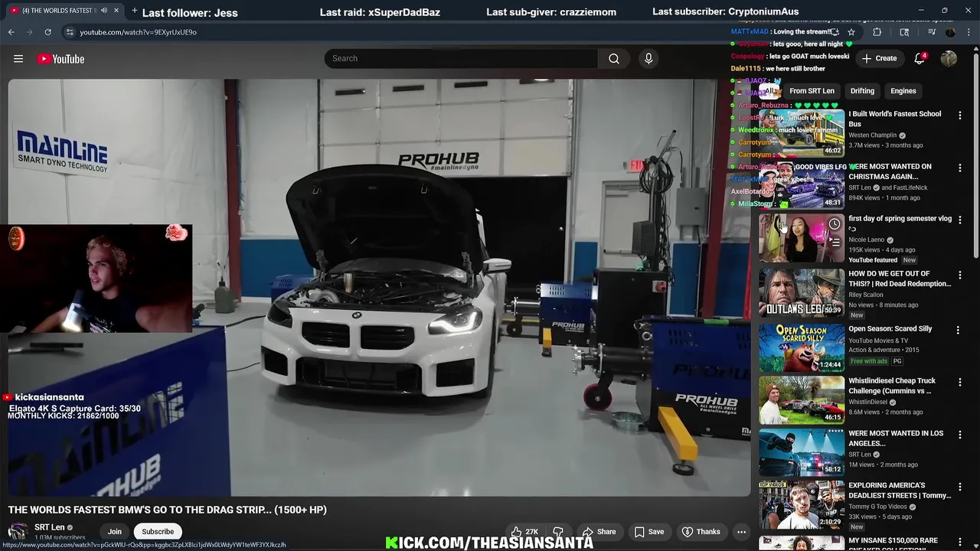Open 'HOW DO WE GET OUT OF THIS' title
Screen dimensions: 980x551
click(900, 279)
